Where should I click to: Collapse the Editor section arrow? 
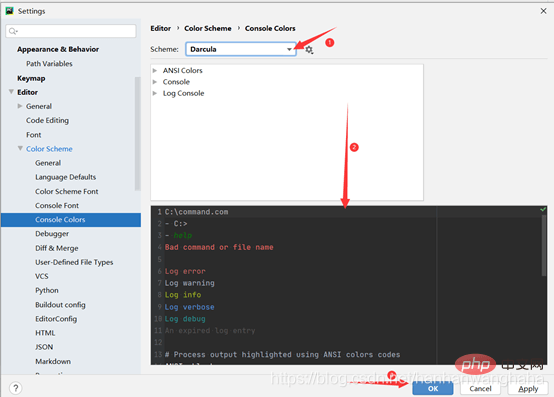tap(11, 92)
